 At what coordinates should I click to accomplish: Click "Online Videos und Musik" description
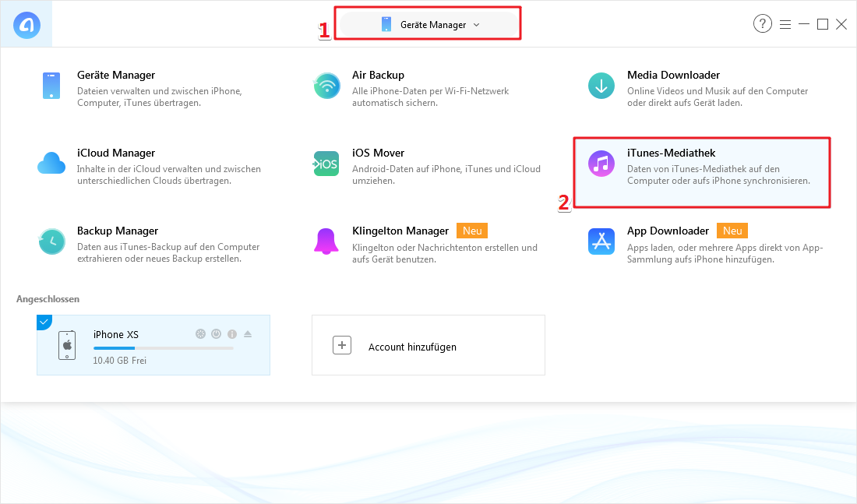(718, 97)
